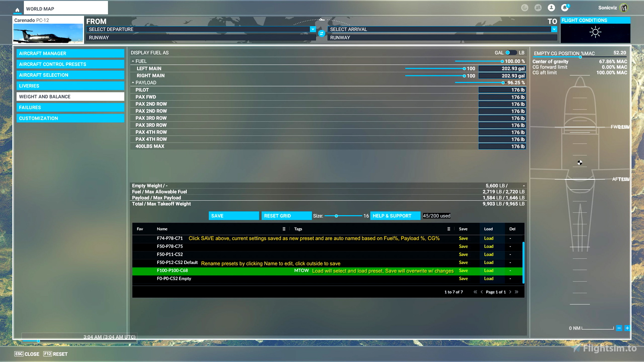Screen dimensions: 644x362
Task: Open Failures menu
Action: (70, 107)
